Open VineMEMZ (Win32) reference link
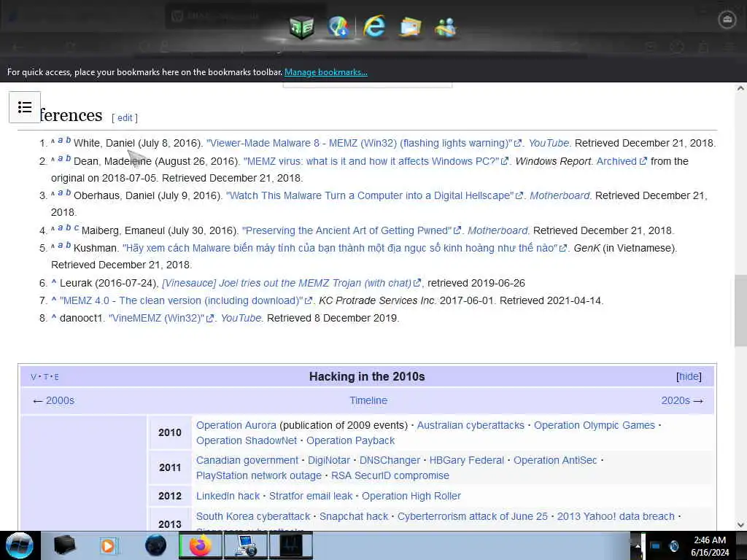This screenshot has height=560, width=747. click(x=161, y=318)
